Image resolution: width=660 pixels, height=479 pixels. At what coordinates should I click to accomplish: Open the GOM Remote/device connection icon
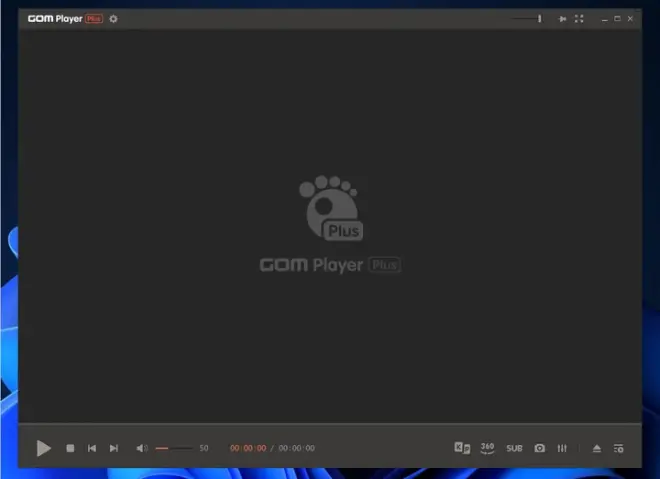click(x=462, y=448)
